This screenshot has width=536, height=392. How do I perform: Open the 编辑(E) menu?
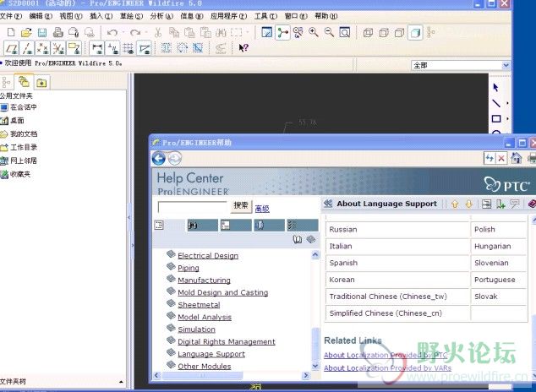(x=41, y=16)
